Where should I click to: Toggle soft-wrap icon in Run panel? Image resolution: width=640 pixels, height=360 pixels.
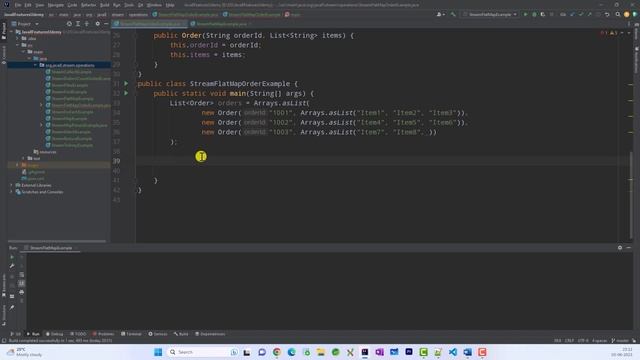pos(22,275)
